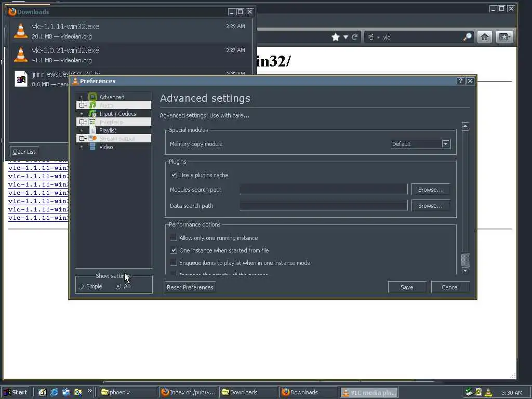Click Browse for Modules search path
Image resolution: width=532 pixels, height=399 pixels.
pos(431,190)
